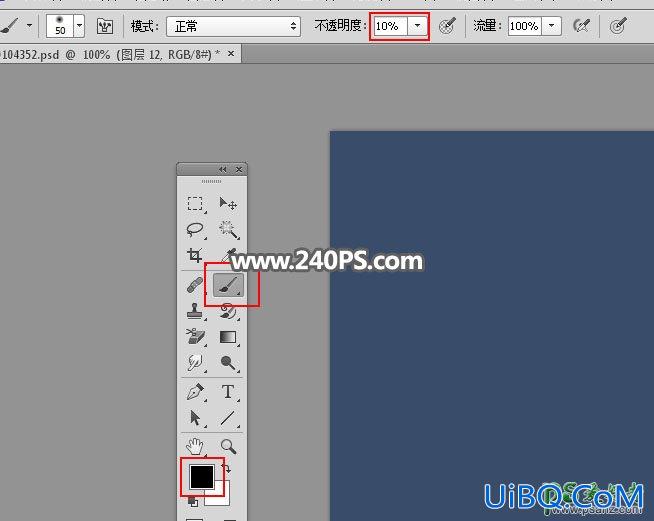Click the foreground black color swatch
Image resolution: width=654 pixels, height=521 pixels.
(202, 476)
